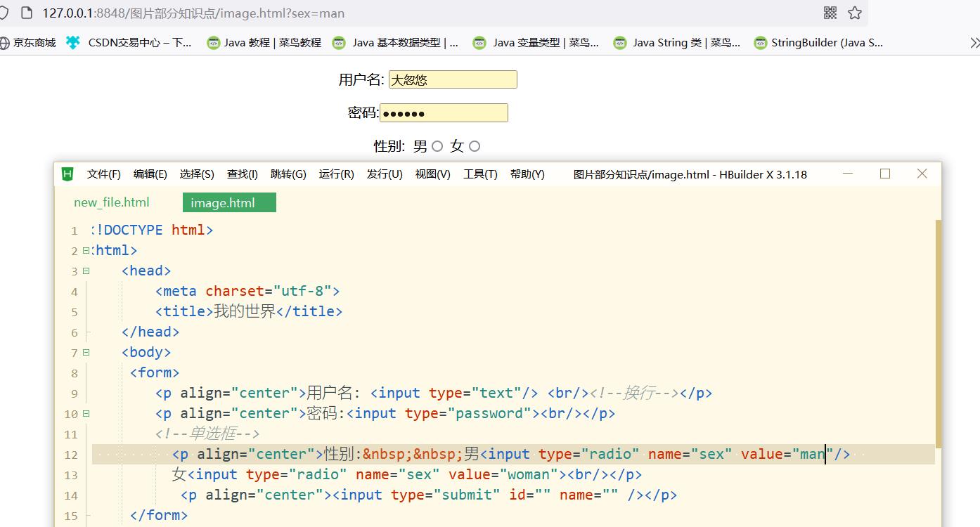This screenshot has width=980, height=527.
Task: Select the 男 radio button
Action: coord(437,146)
